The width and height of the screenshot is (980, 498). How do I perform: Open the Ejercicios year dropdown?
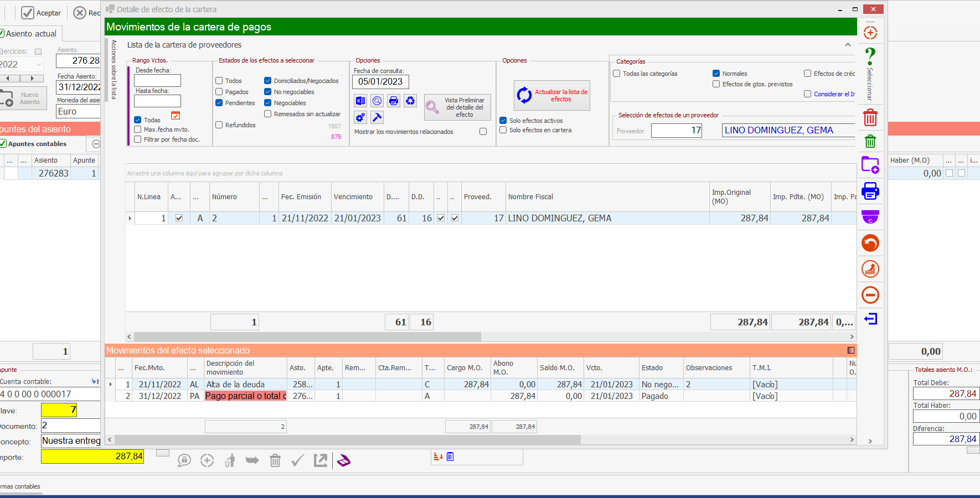pos(38,65)
